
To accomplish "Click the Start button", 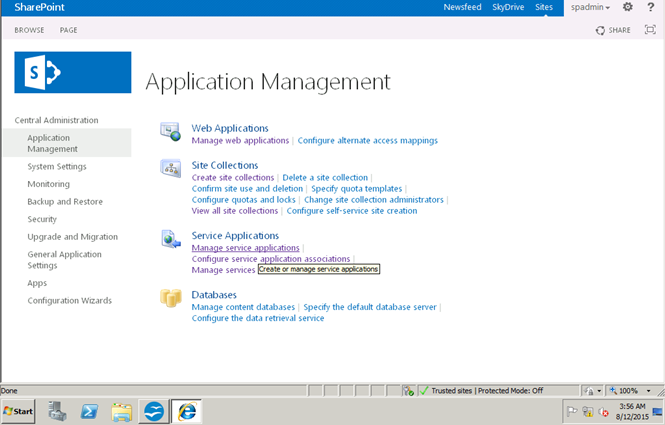I will pyautogui.click(x=18, y=411).
